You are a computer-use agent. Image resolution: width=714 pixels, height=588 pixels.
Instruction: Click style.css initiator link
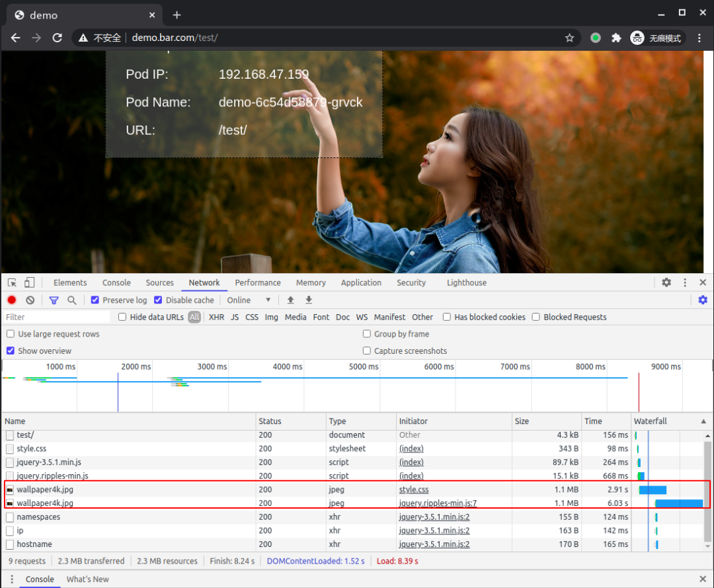(x=413, y=490)
